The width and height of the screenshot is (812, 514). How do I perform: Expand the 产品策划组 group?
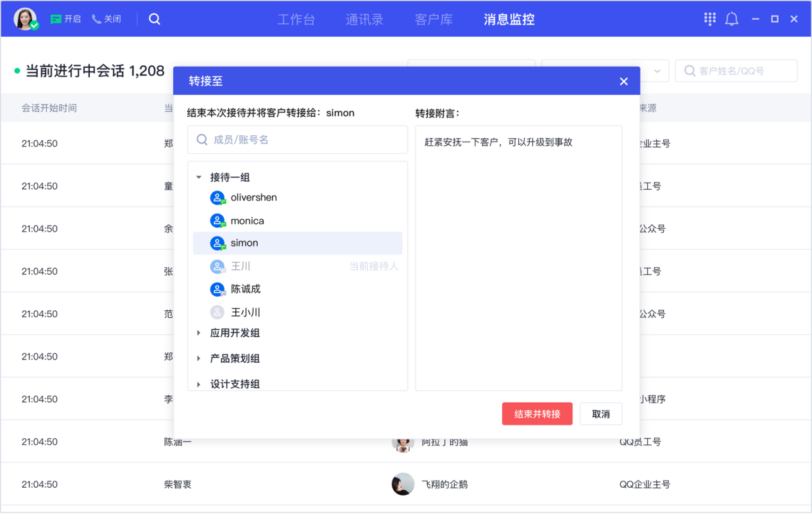pyautogui.click(x=199, y=359)
